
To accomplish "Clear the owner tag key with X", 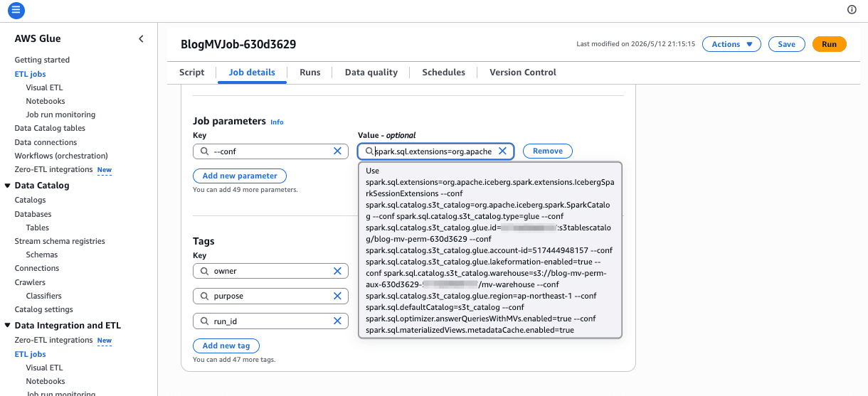I will (338, 271).
